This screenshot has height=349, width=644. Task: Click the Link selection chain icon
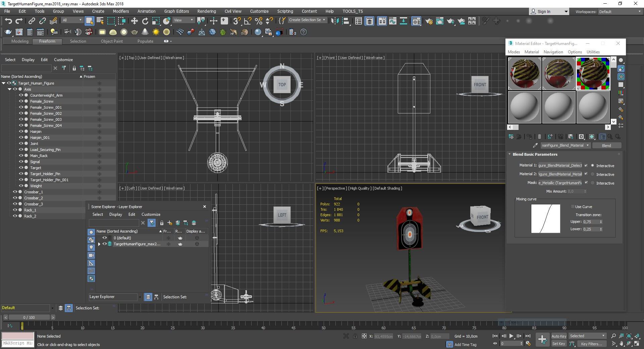(32, 21)
